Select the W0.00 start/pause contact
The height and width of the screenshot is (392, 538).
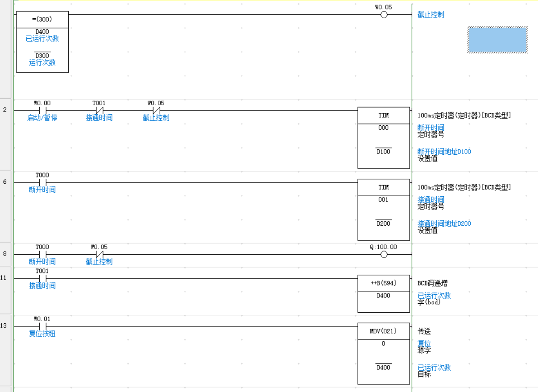[42, 111]
